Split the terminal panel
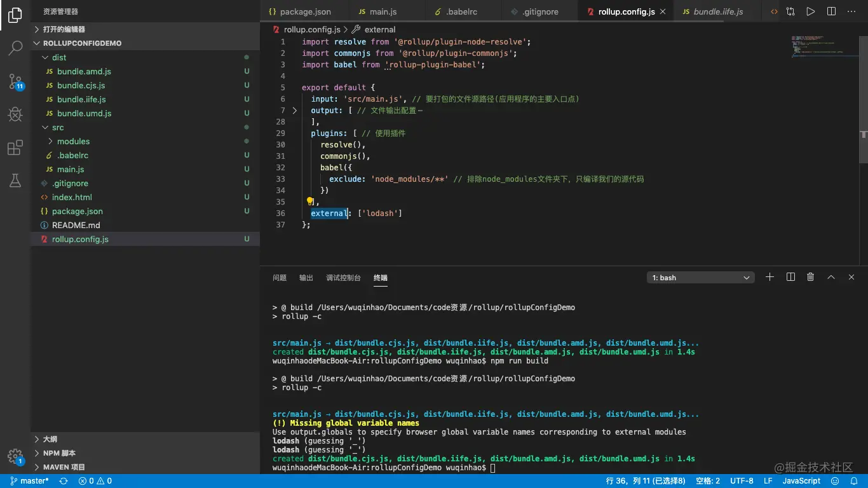This screenshot has height=488, width=868. tap(790, 277)
